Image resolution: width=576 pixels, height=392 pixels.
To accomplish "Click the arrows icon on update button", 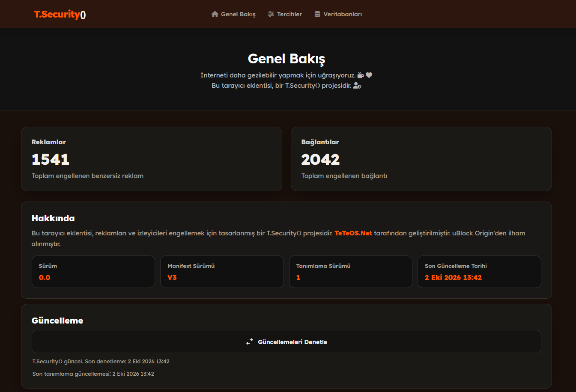I will pyautogui.click(x=250, y=342).
